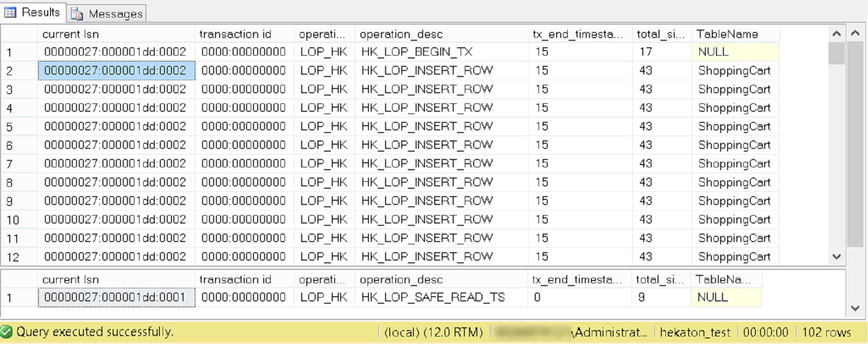Click the hekaton_test database status entry
The width and height of the screenshot is (868, 344).
click(x=695, y=332)
